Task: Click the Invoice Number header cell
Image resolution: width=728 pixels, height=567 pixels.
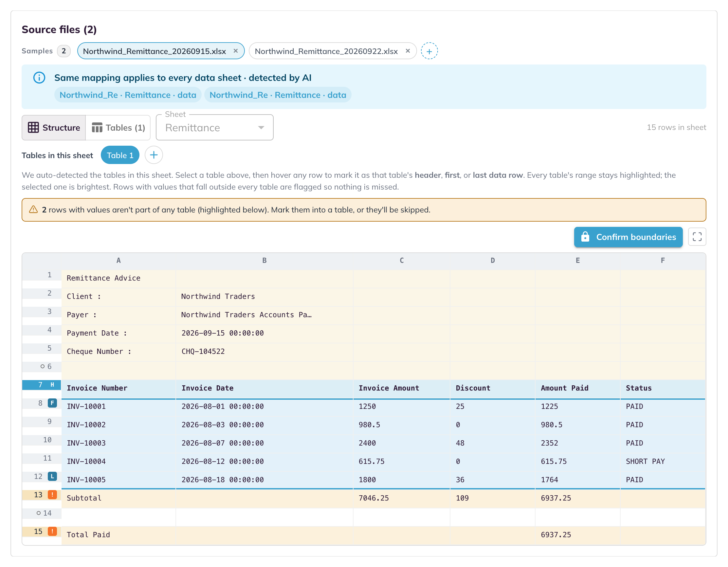Action: click(x=119, y=388)
